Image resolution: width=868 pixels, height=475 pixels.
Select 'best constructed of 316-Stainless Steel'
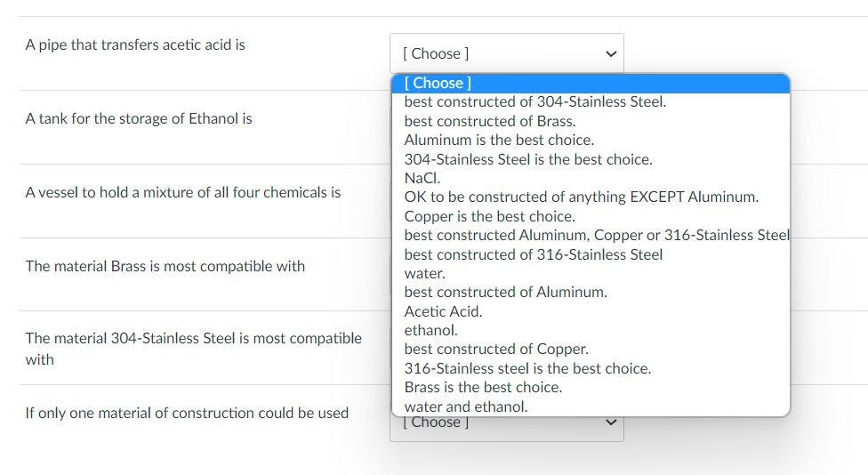coord(533,254)
